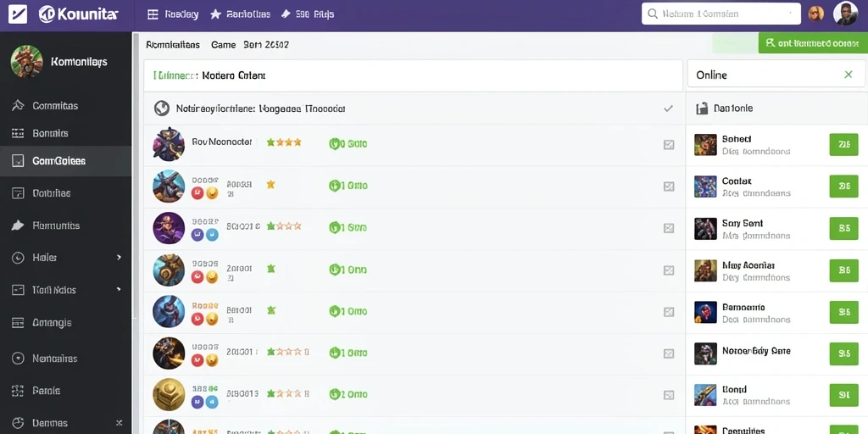Clear the Online filter with the green X
This screenshot has width=868, height=434.
click(848, 75)
